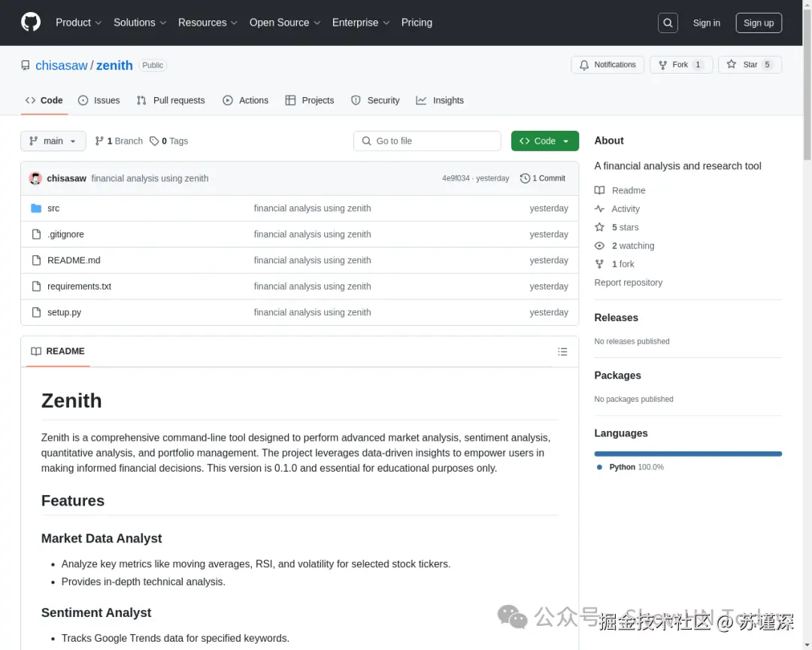Viewport: 812px width, 650px height.
Task: Open the green Code dropdown button
Action: 545,141
